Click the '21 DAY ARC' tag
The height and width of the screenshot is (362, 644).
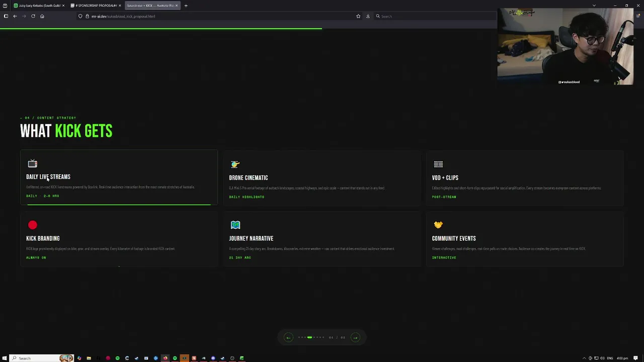pyautogui.click(x=240, y=257)
